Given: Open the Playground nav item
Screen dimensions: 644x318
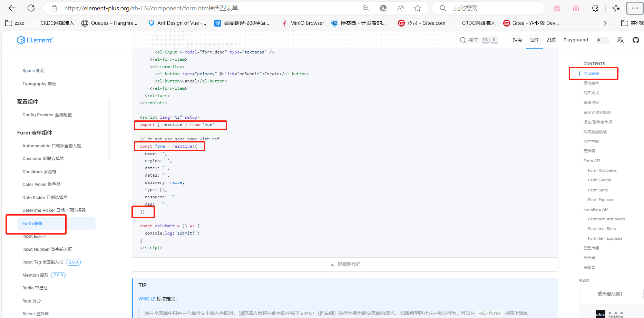Looking at the screenshot, I should (576, 40).
